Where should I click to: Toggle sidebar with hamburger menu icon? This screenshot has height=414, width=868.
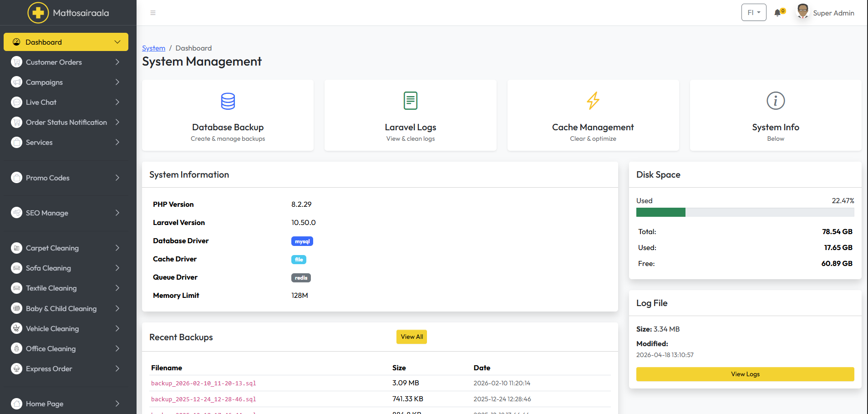click(153, 13)
